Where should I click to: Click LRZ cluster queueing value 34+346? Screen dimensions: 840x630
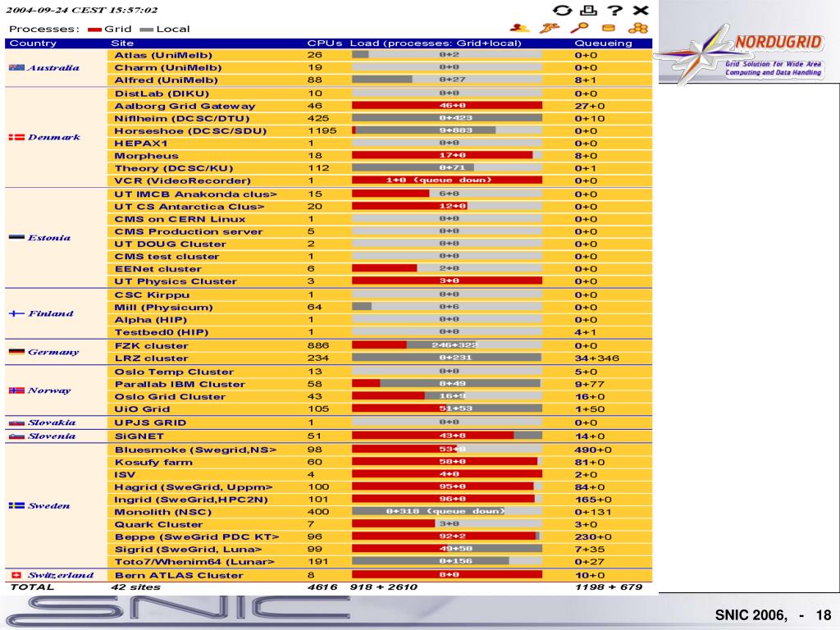597,358
